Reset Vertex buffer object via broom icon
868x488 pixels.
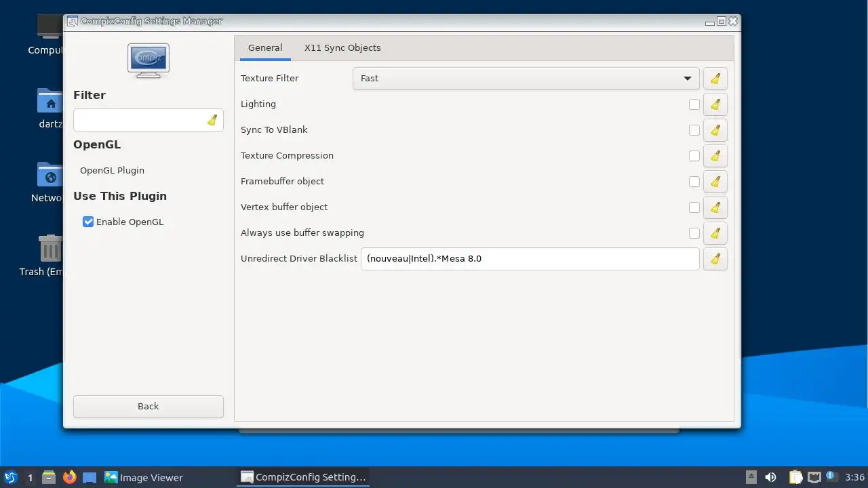pos(715,207)
